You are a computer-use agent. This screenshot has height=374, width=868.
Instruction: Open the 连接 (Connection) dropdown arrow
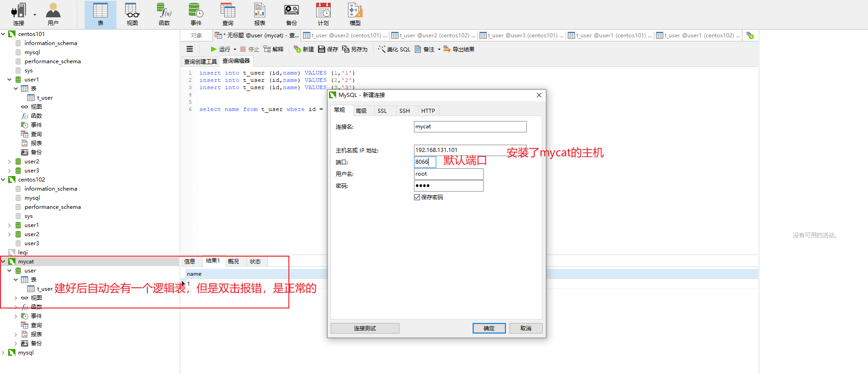35,15
